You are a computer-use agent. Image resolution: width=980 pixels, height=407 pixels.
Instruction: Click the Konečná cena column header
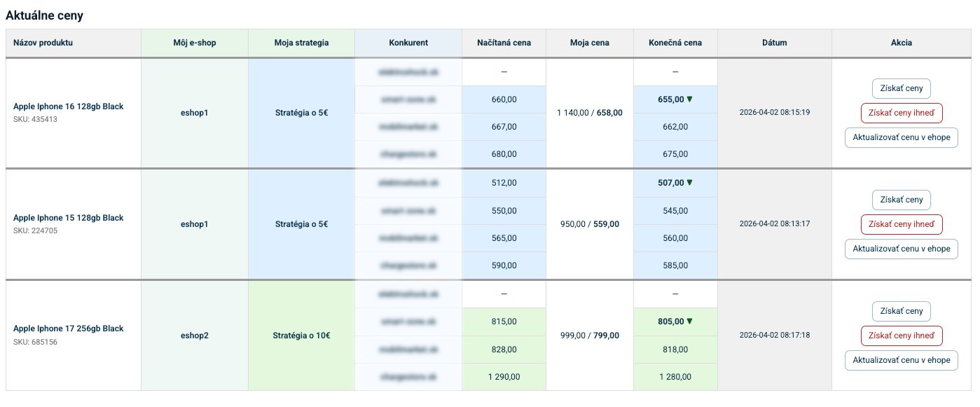675,43
